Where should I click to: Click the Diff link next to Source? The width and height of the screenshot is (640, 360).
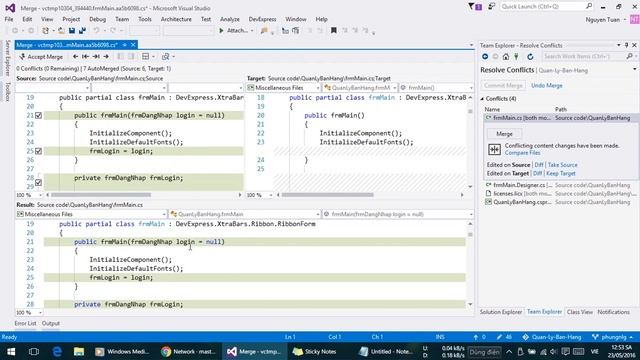coord(539,165)
